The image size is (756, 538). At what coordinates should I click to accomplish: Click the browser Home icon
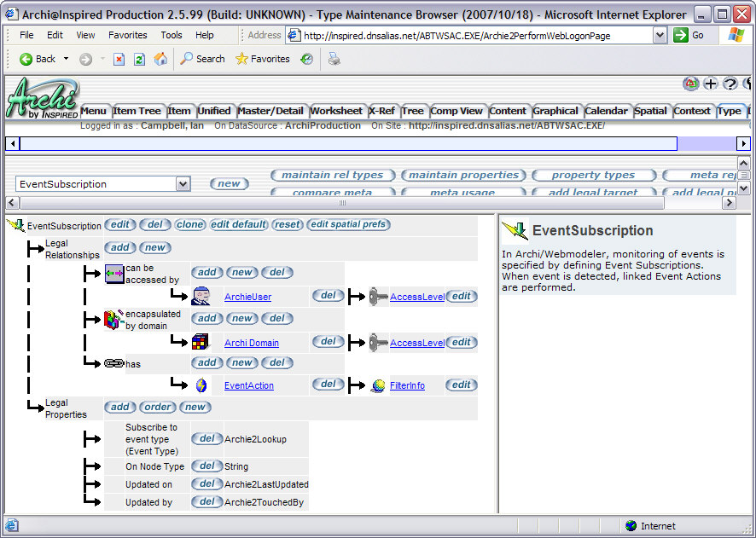click(x=160, y=59)
